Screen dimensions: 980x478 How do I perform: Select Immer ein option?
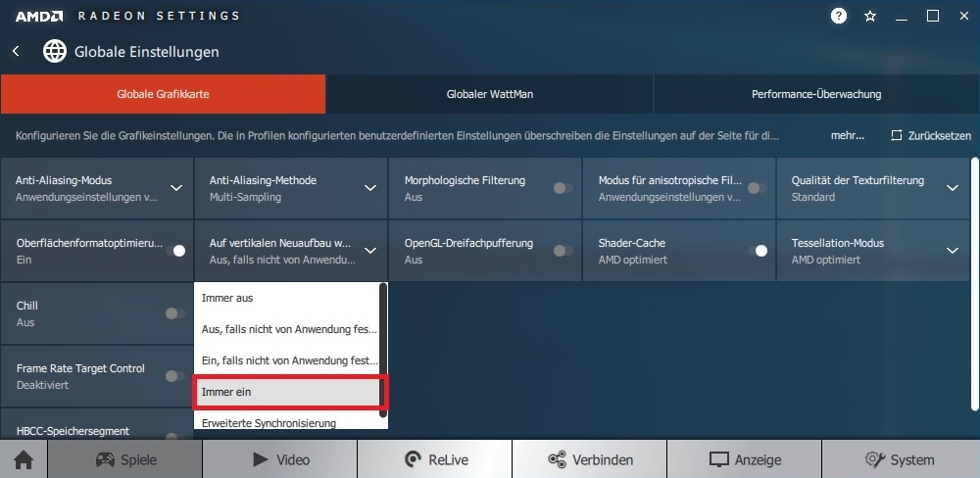[287, 392]
